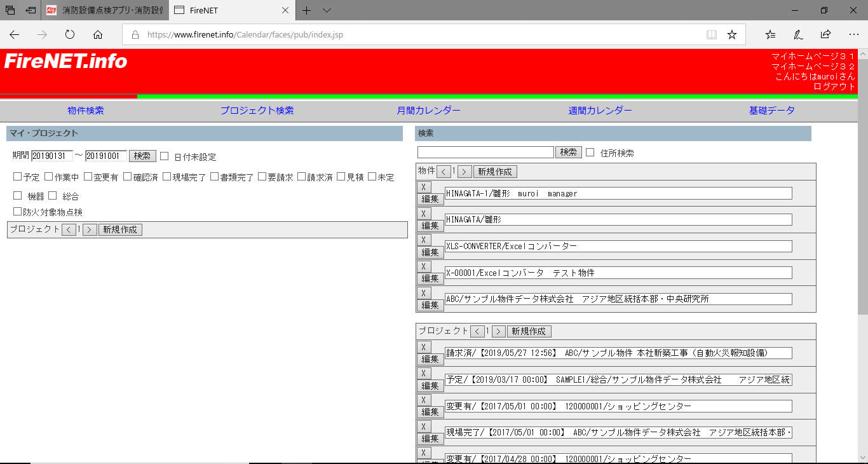Open favorites hub icon
The width and height of the screenshot is (868, 464).
tap(770, 34)
